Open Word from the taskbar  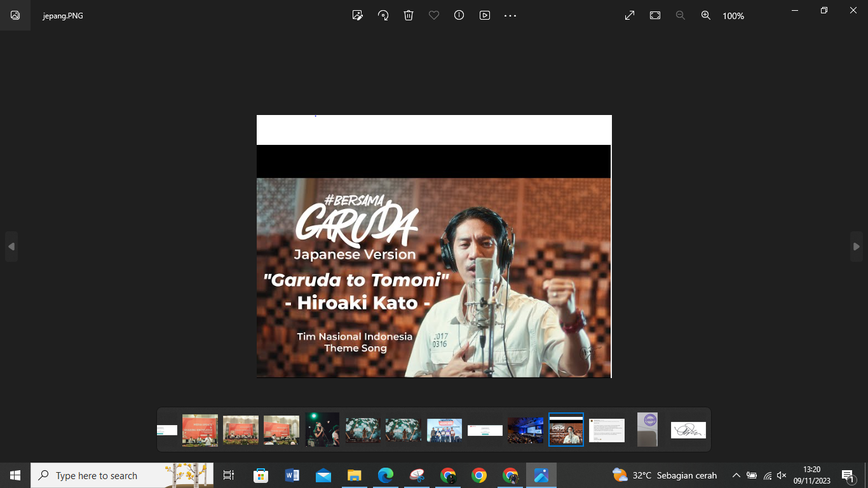coord(292,475)
